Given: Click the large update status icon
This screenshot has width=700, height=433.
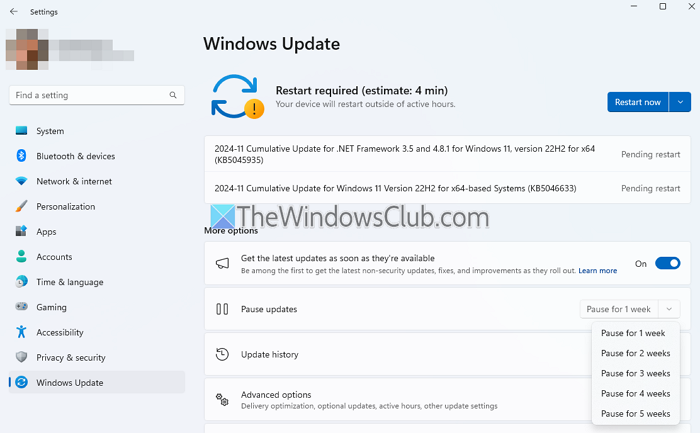Looking at the screenshot, I should click(x=238, y=97).
